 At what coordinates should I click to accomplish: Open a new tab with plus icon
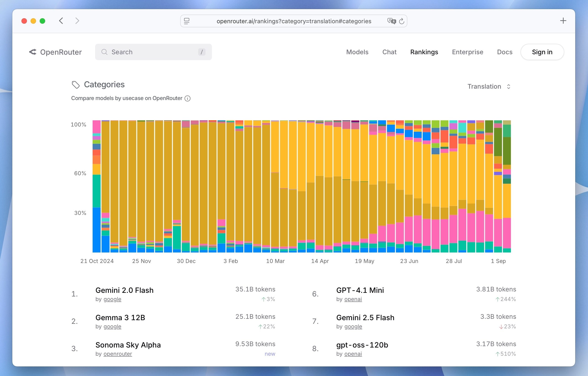click(x=563, y=21)
